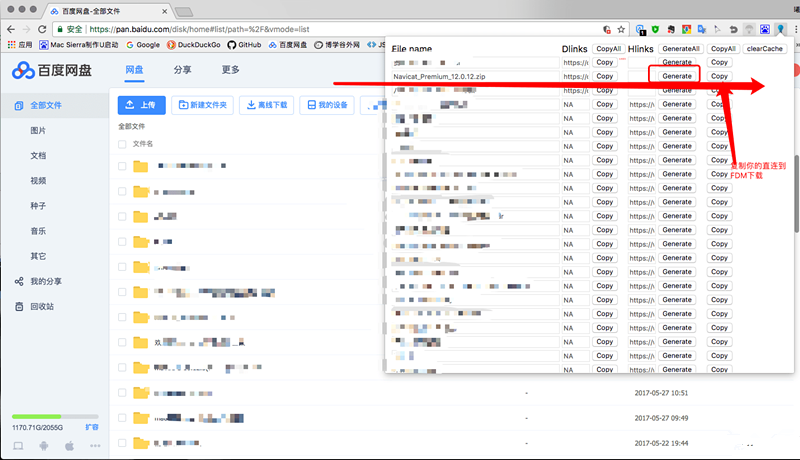Select 视频 category in sidebar
This screenshot has width=800, height=460.
pos(38,181)
